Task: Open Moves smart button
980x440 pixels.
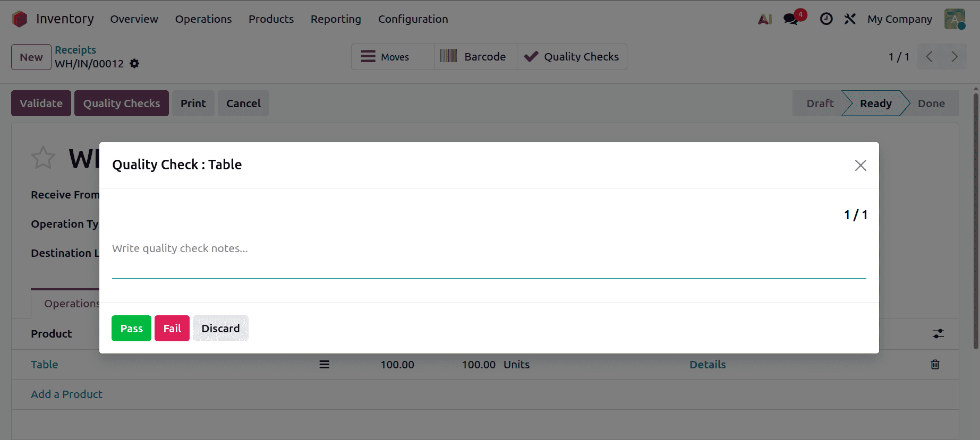Action: pyautogui.click(x=393, y=57)
